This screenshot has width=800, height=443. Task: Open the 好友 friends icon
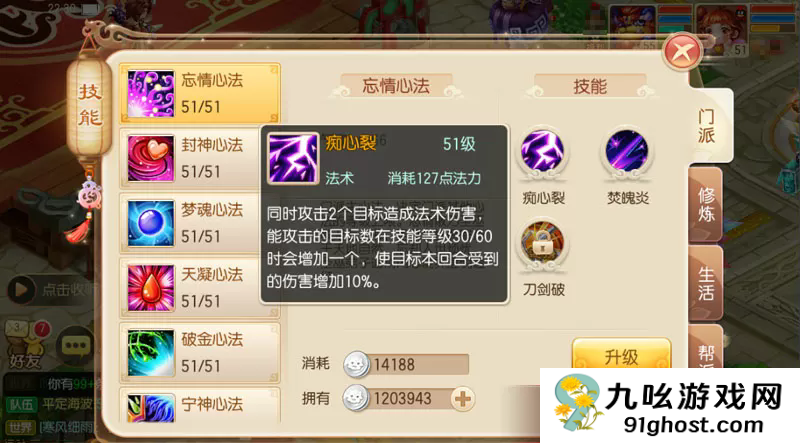[26, 346]
